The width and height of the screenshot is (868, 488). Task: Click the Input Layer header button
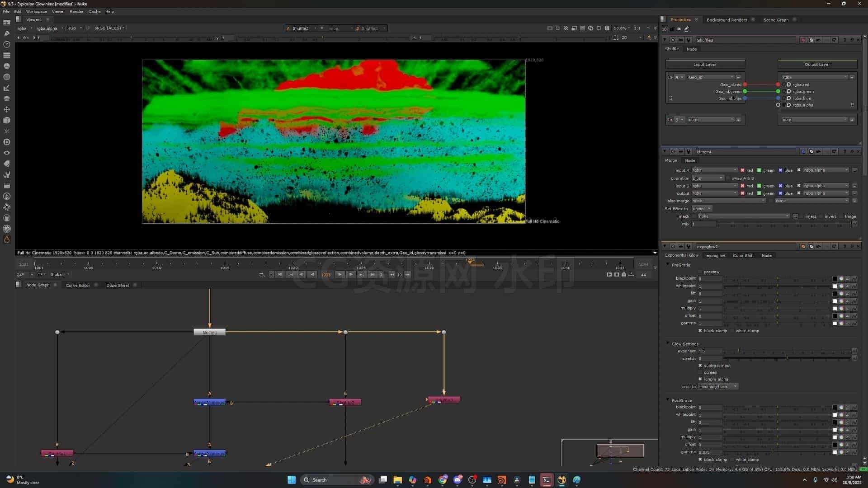[x=705, y=64]
